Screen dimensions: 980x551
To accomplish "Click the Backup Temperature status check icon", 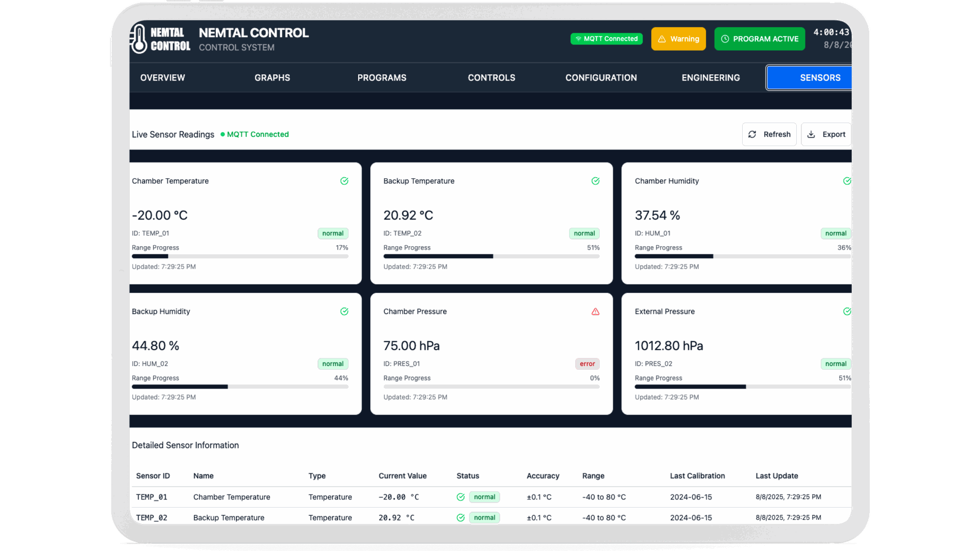I will [595, 181].
